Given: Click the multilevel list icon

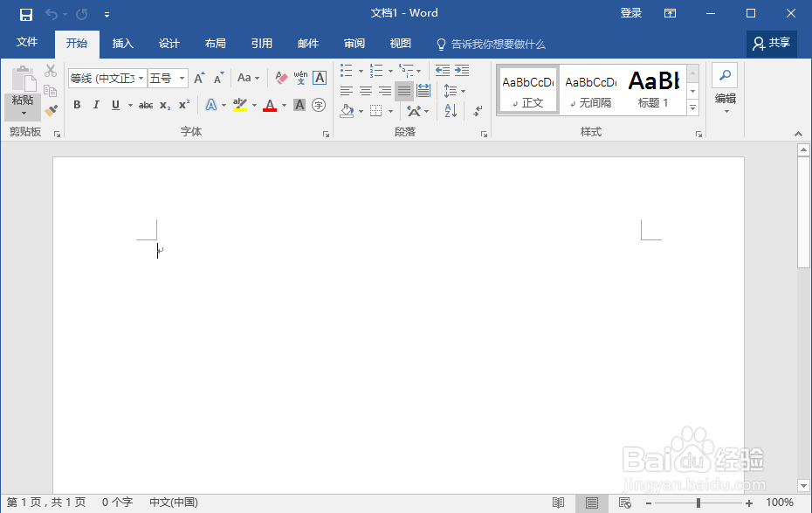Looking at the screenshot, I should (406, 71).
